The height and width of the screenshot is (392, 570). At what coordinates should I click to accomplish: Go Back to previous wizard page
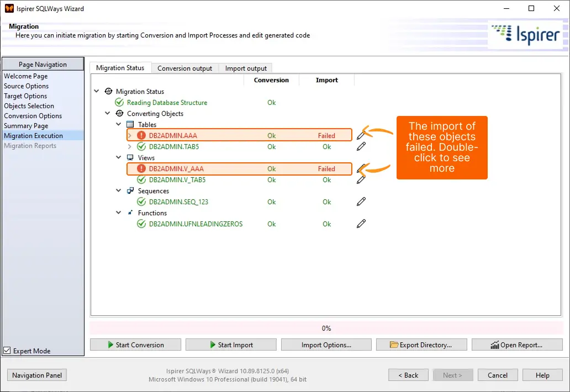click(408, 375)
